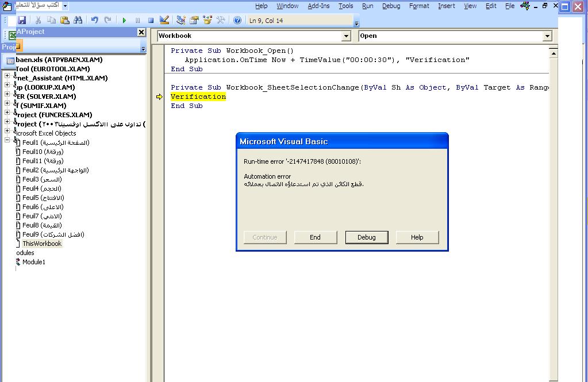This screenshot has width=588, height=382.
Task: Redo with the grayed Redo arrow icon
Action: click(107, 20)
